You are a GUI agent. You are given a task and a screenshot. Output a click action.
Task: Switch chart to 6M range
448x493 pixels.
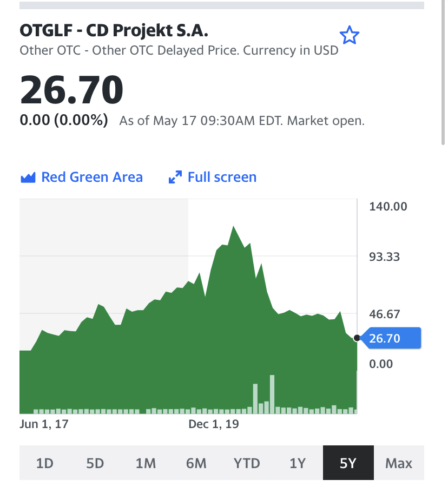point(196,463)
